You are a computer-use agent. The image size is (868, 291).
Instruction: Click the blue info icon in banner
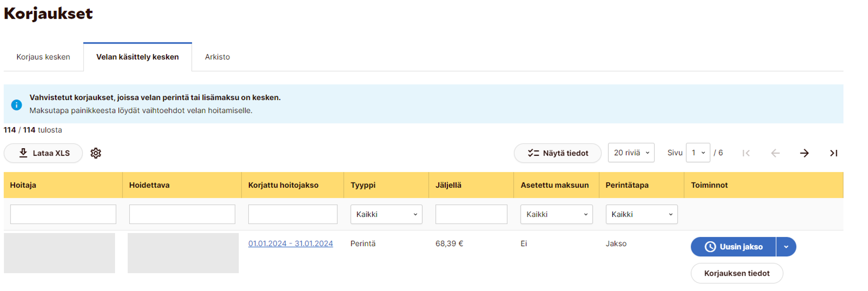[x=17, y=105]
